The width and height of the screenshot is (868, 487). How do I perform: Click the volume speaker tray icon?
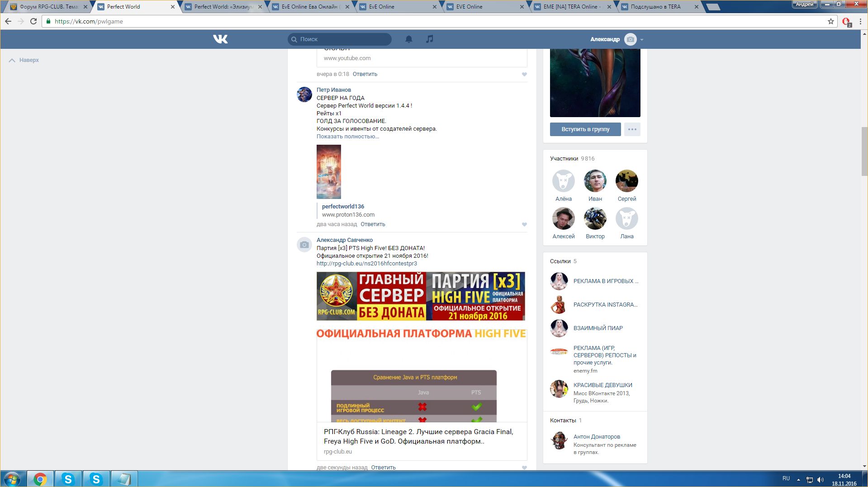pyautogui.click(x=821, y=480)
